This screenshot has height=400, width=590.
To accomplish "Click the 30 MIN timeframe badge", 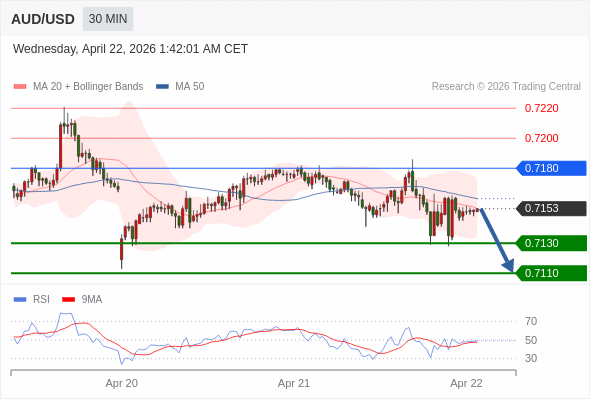I will point(108,19).
